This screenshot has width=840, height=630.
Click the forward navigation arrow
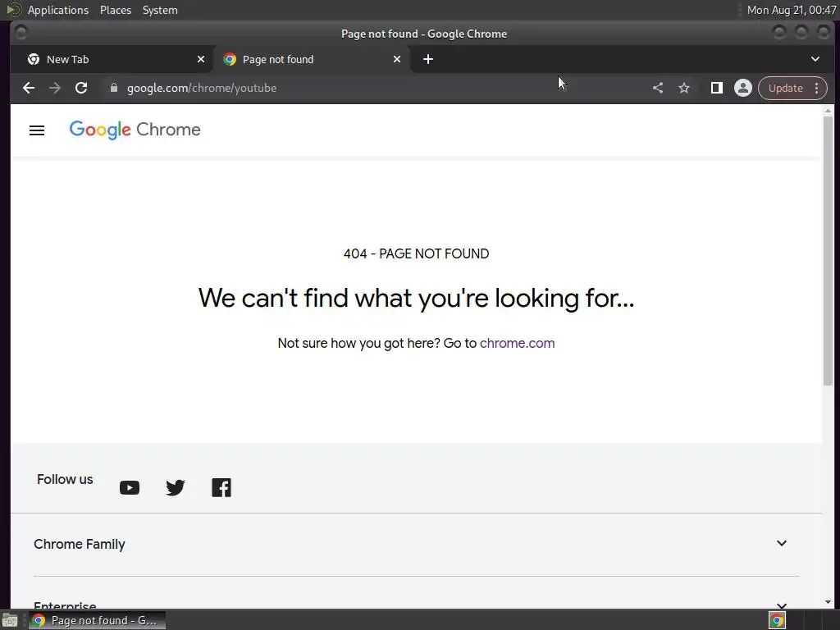(x=55, y=88)
